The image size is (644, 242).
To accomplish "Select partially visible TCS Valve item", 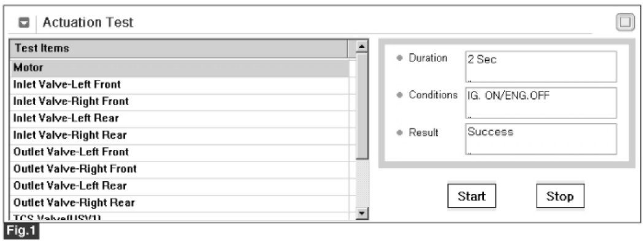I will click(x=180, y=216).
